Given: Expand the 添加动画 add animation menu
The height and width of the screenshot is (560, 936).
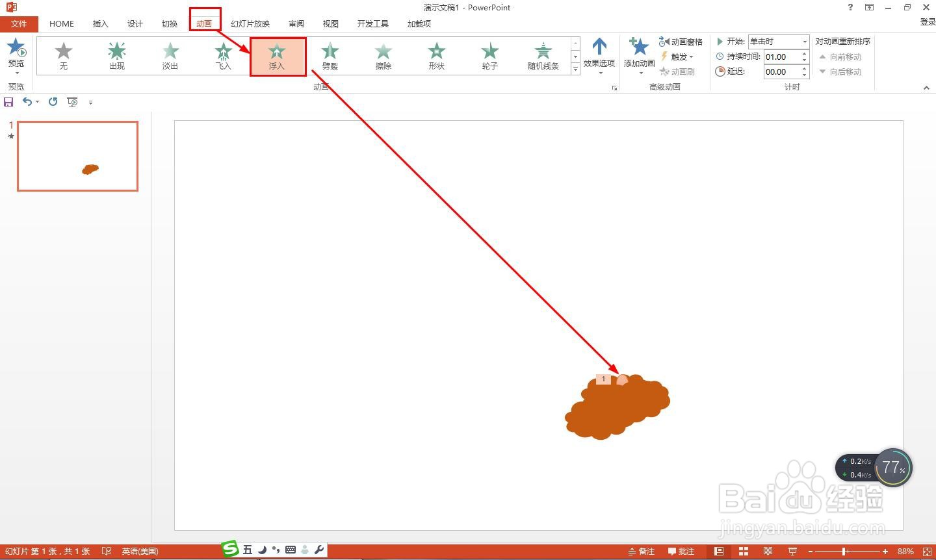Looking at the screenshot, I should [640, 56].
